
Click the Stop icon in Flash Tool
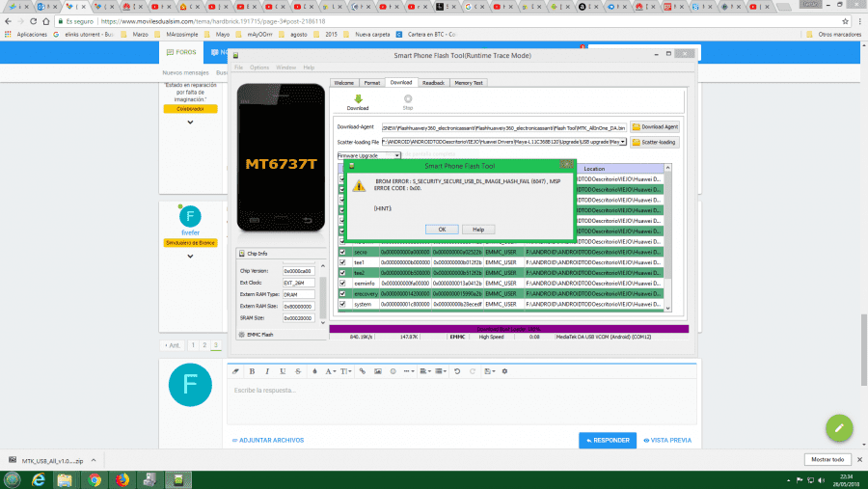tap(408, 98)
